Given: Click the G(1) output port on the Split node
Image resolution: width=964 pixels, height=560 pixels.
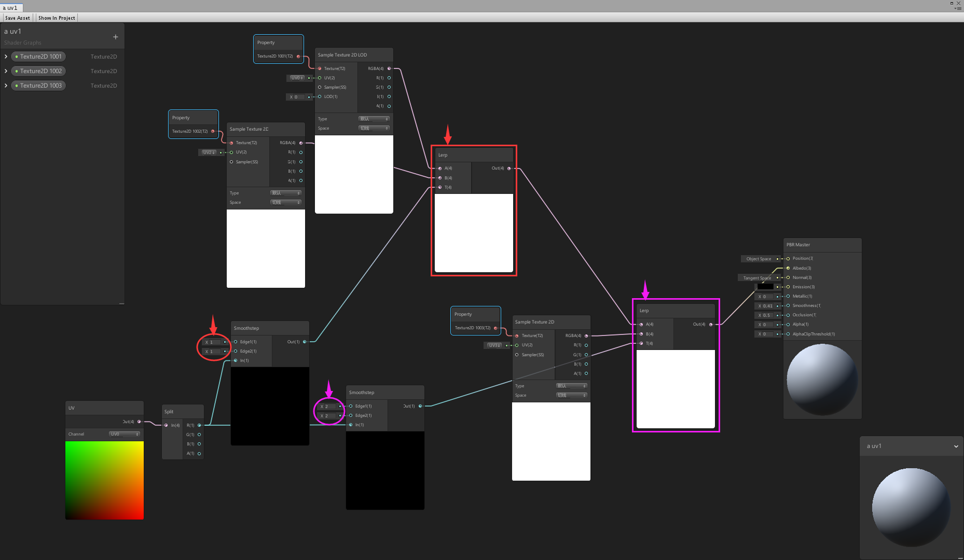Looking at the screenshot, I should point(198,435).
